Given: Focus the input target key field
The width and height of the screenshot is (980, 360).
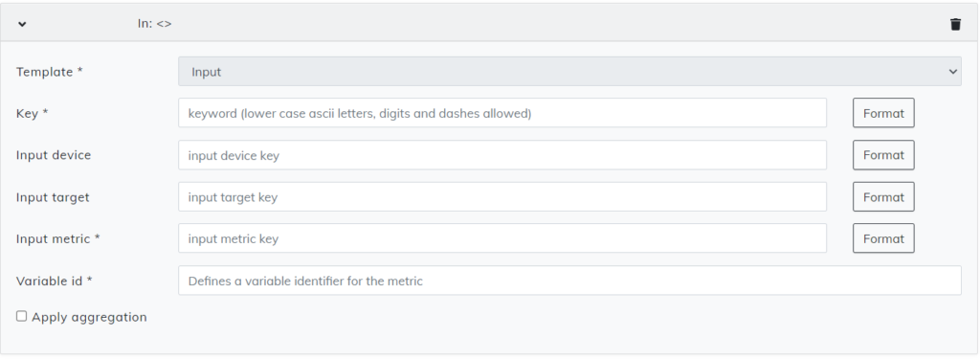Looking at the screenshot, I should (502, 197).
